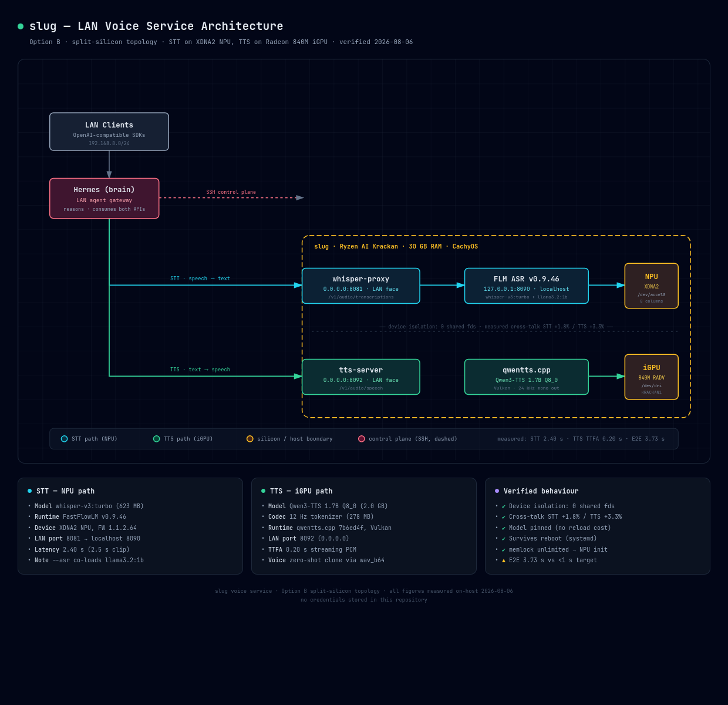The width and height of the screenshot is (728, 705).
Task: Click the cyan dot beside 'STT — NPU path'
Action: click(x=30, y=491)
